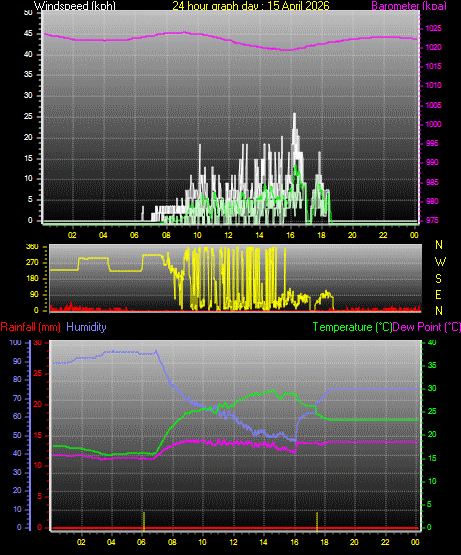
Task: Click 995 on the barometer axis
Action: point(432,143)
